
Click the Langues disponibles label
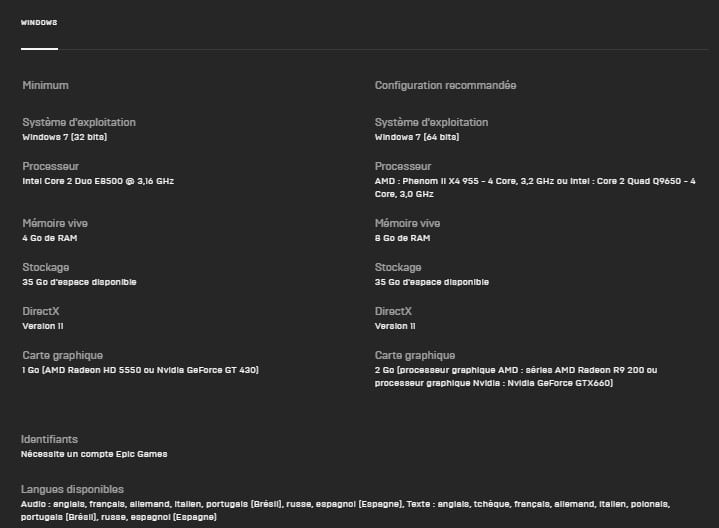pos(72,489)
